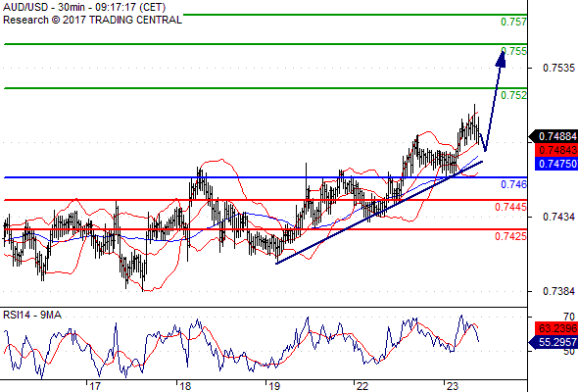This screenshot has width=578, height=392.
Task: Click the red 63.2396 RSI value tag
Action: click(x=556, y=328)
